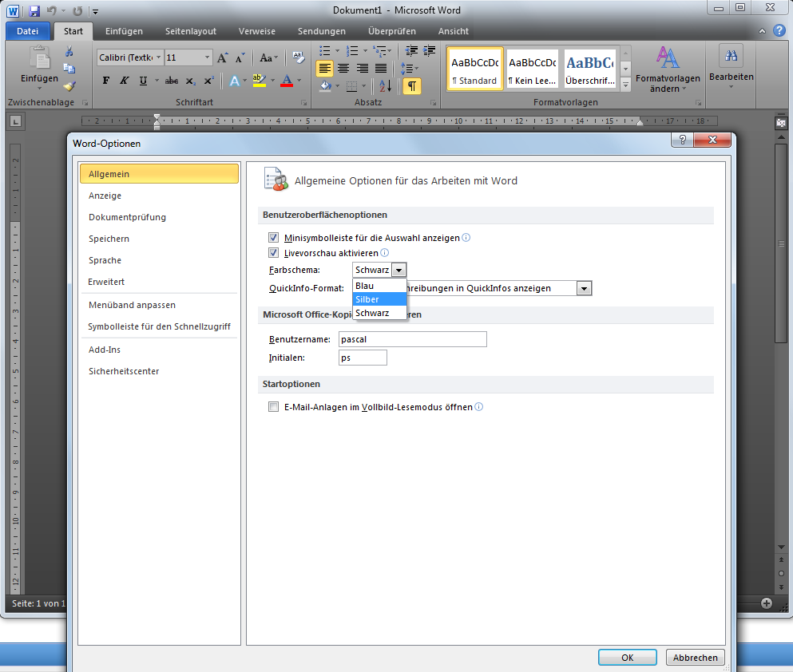The height and width of the screenshot is (672, 793).
Task: Align text right icon
Action: (362, 68)
